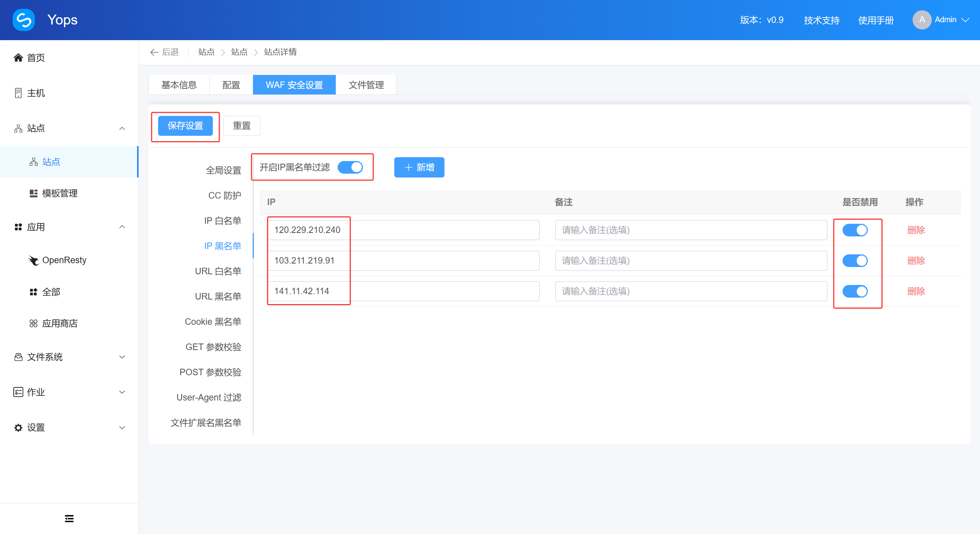
Task: Click the store icon beside 应用商店
Action: tap(34, 323)
